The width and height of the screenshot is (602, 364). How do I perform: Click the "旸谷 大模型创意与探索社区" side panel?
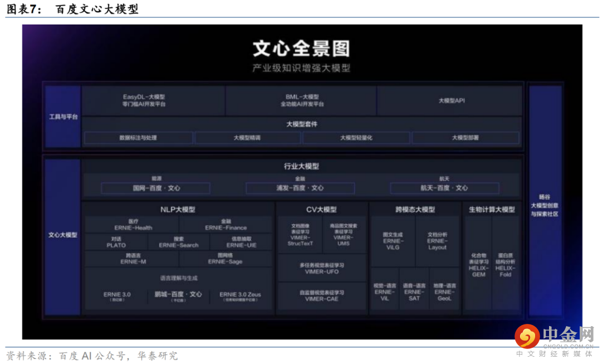coord(545,200)
